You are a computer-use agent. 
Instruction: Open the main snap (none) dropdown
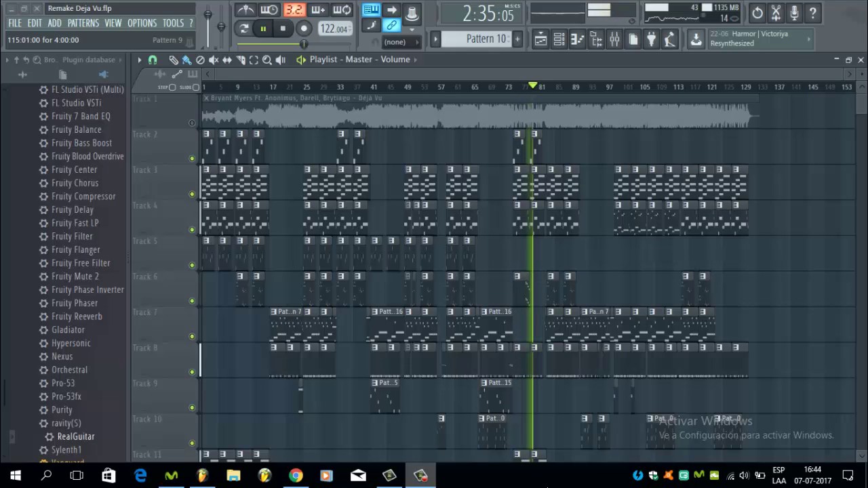[x=400, y=42]
